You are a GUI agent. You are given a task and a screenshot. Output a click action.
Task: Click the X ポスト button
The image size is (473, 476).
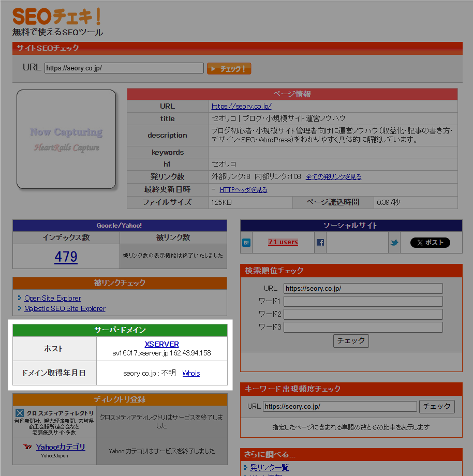click(x=430, y=243)
